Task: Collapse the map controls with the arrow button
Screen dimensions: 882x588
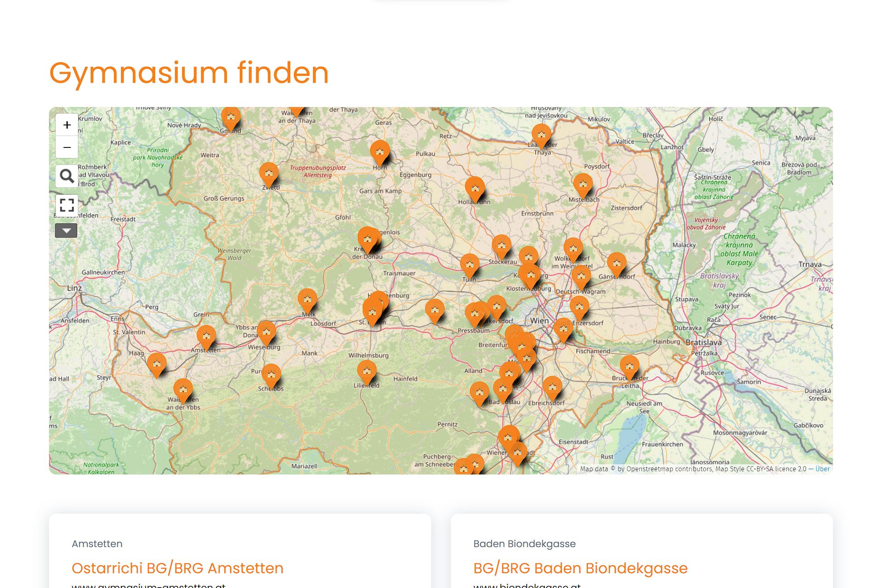Action: click(x=66, y=230)
